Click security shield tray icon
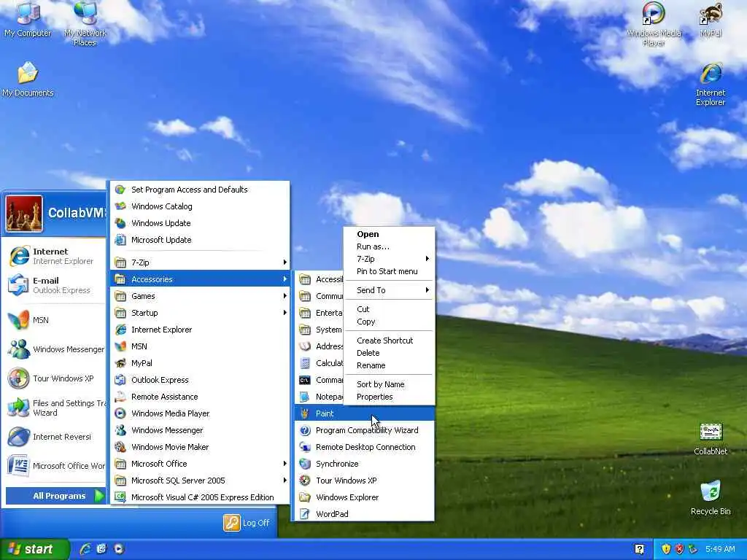The height and width of the screenshot is (560, 747). pyautogui.click(x=666, y=549)
